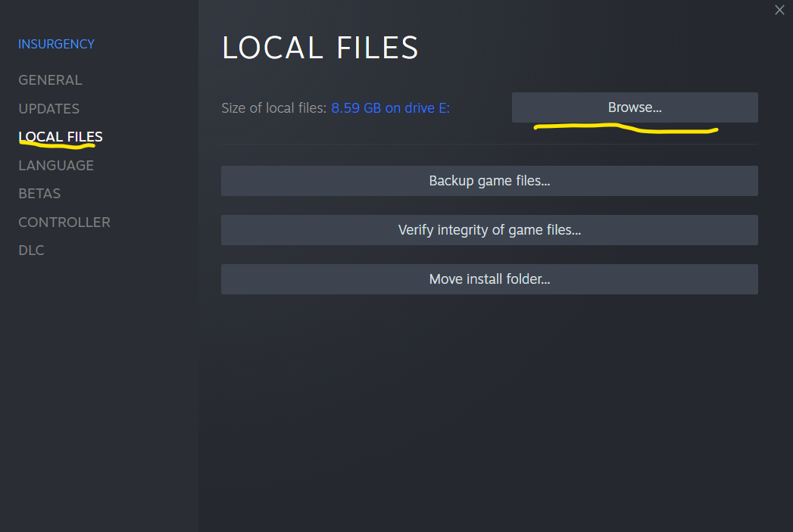
Task: Click the LOCAL FILES page heading
Action: coord(320,48)
